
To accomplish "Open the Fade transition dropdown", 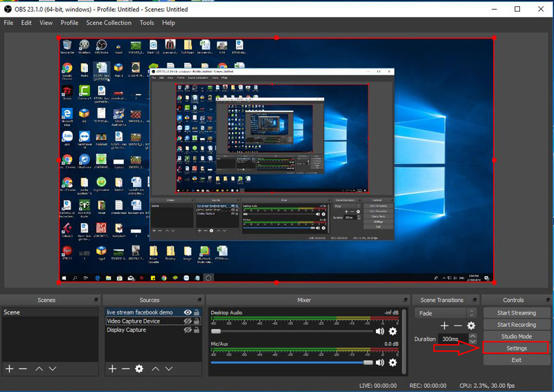I will (x=446, y=313).
